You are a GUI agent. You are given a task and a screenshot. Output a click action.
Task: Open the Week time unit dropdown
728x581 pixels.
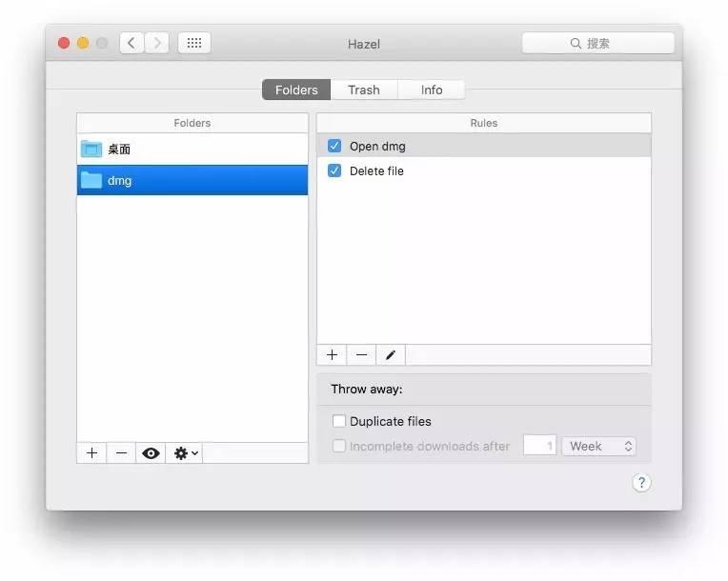point(599,446)
